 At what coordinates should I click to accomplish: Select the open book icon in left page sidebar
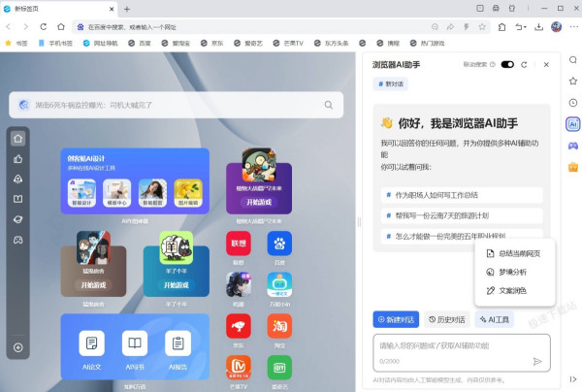pyautogui.click(x=17, y=199)
